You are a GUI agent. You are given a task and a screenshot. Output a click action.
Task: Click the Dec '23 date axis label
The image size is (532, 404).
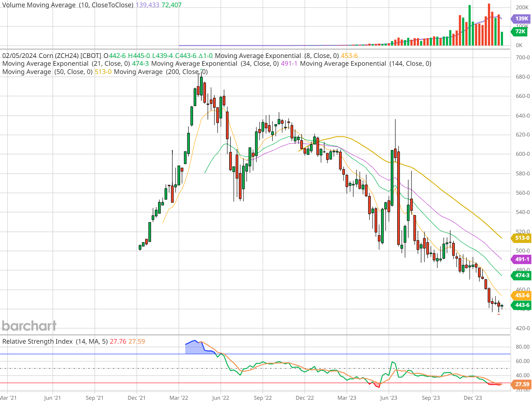pos(473,398)
